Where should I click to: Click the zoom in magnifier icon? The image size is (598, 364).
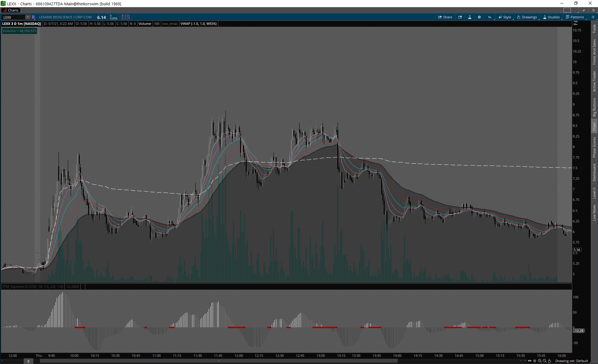coord(540,361)
